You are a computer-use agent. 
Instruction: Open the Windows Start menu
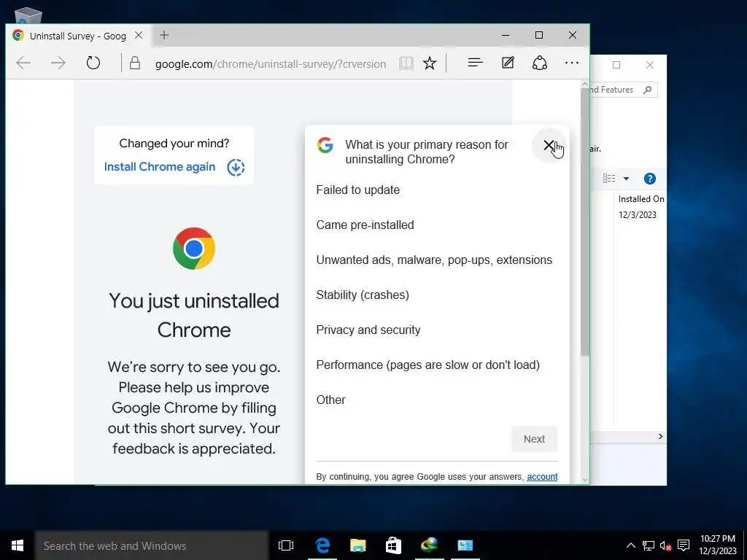pos(18,545)
